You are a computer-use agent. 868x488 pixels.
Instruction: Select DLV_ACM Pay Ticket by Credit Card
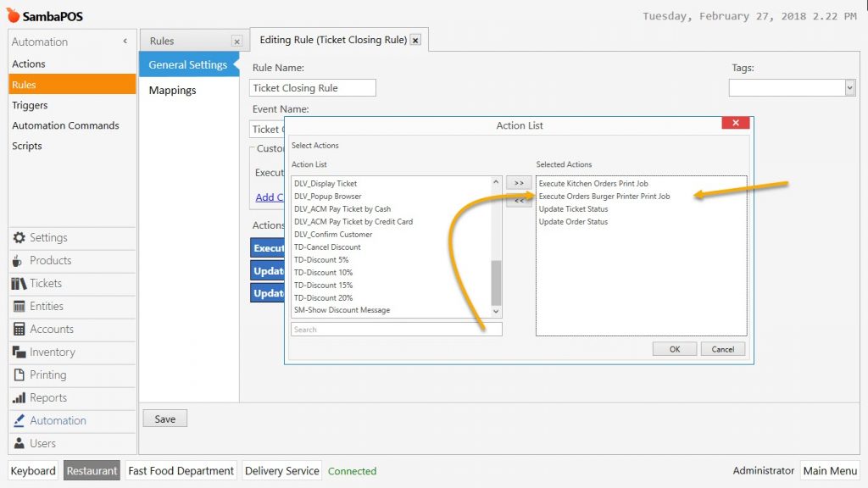coord(353,222)
